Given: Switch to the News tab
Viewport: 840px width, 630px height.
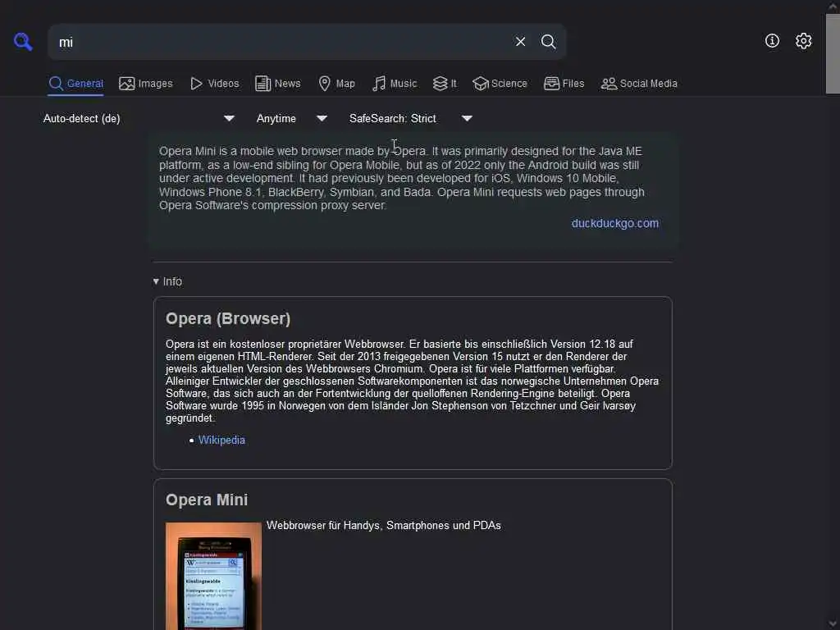Looking at the screenshot, I should coord(278,84).
